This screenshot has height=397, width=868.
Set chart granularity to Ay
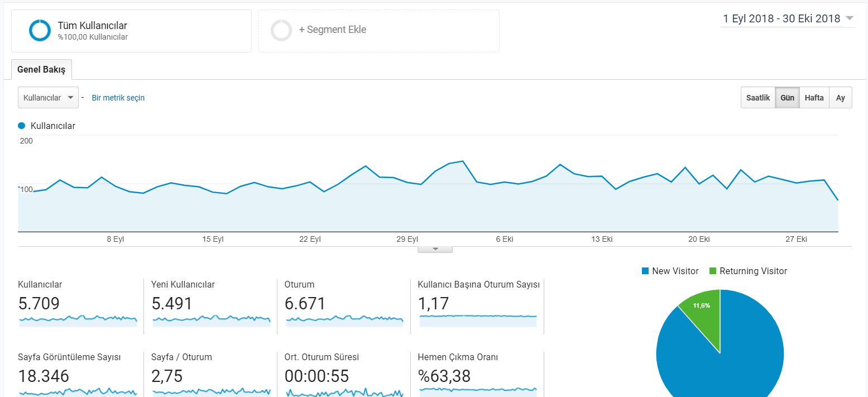pos(841,98)
